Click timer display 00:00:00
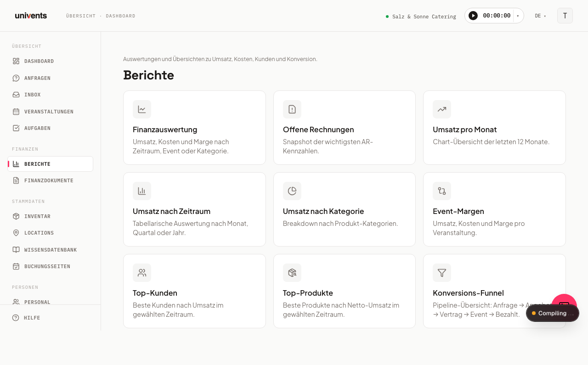 pos(497,16)
